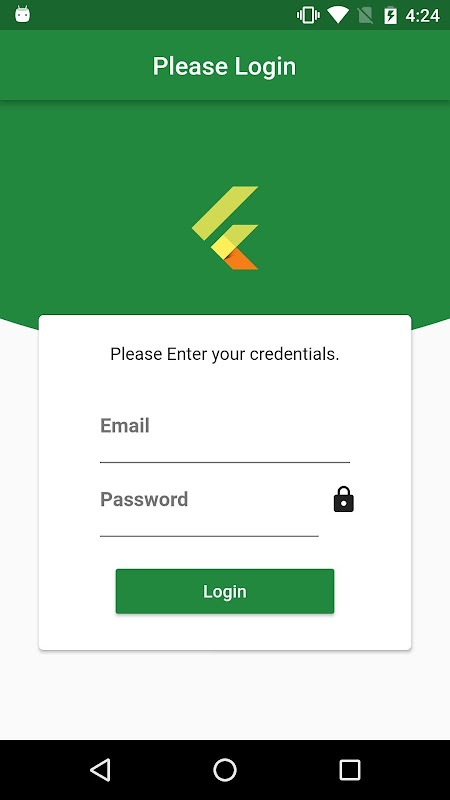Tap the Wi-Fi status icon
The width and height of the screenshot is (450, 800).
(337, 15)
